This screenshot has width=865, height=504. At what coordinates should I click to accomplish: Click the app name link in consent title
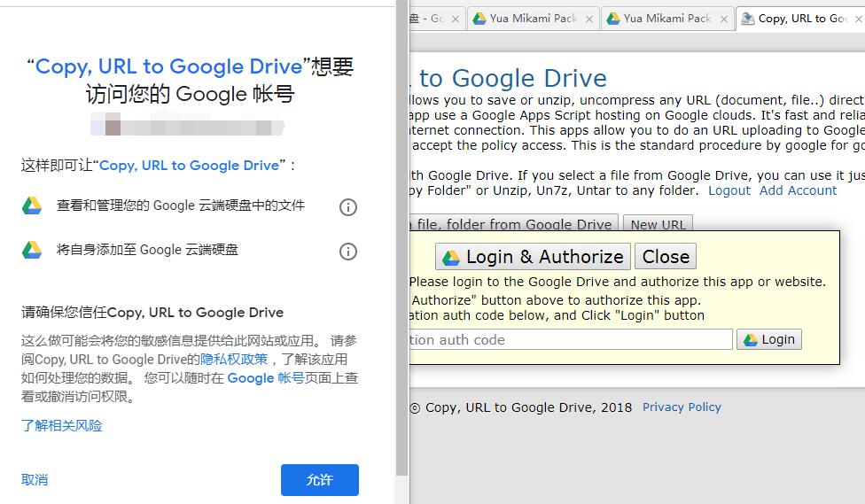point(168,66)
